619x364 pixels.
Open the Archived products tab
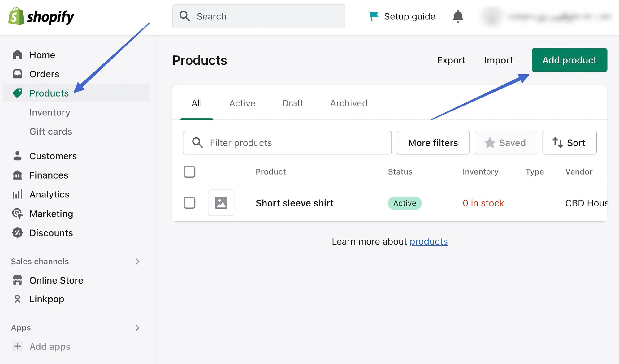tap(348, 103)
